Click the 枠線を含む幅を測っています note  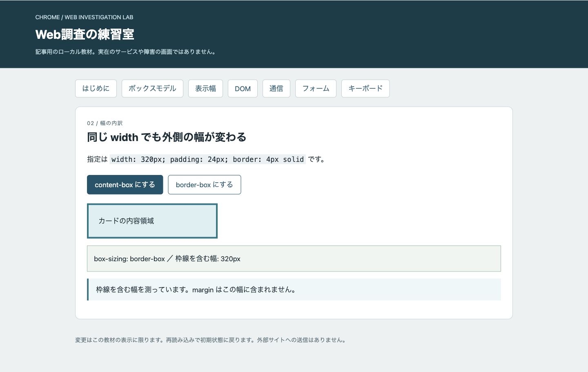[x=294, y=289]
